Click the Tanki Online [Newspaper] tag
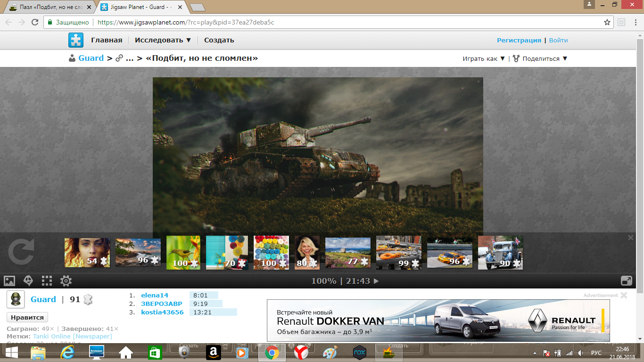644x362 pixels. 73,336
